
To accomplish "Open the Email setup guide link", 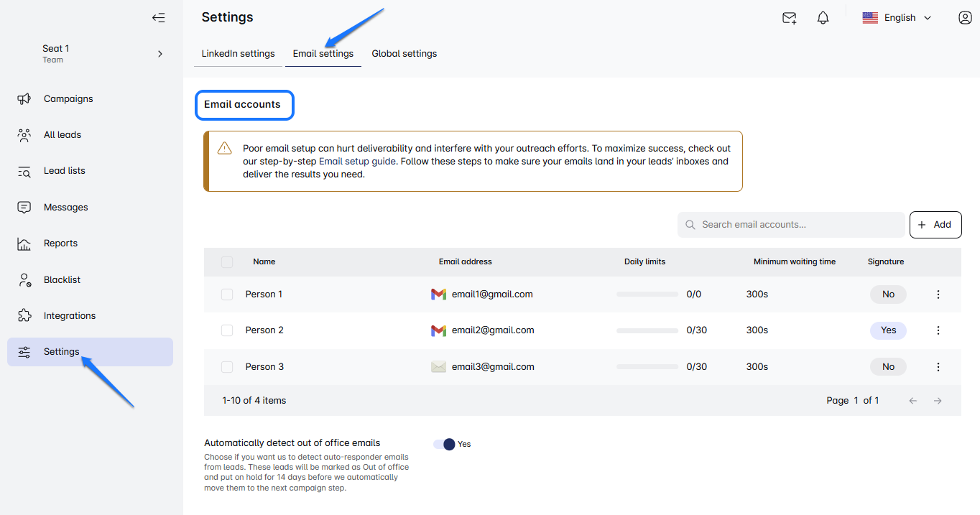I will [x=357, y=162].
